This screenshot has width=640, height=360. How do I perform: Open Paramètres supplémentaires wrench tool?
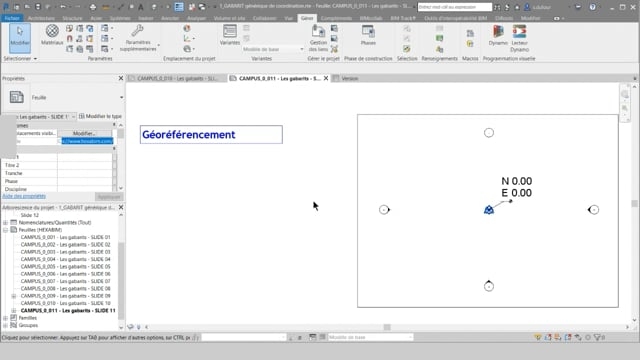pyautogui.click(x=138, y=38)
